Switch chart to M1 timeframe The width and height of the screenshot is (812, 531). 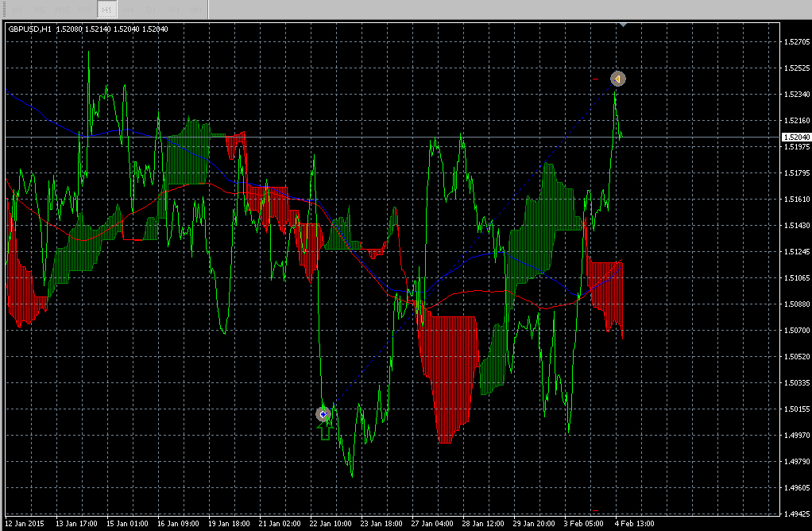pyautogui.click(x=17, y=10)
